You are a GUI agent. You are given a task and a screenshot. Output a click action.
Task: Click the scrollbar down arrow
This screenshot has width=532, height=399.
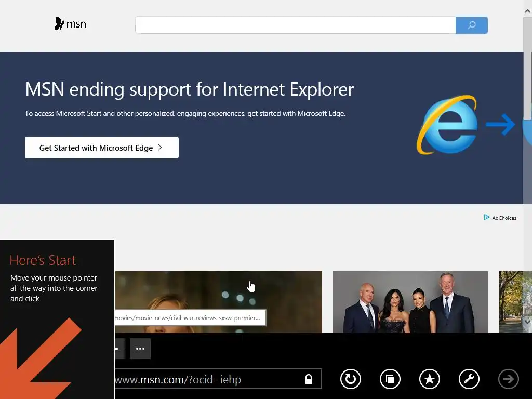[x=528, y=321]
